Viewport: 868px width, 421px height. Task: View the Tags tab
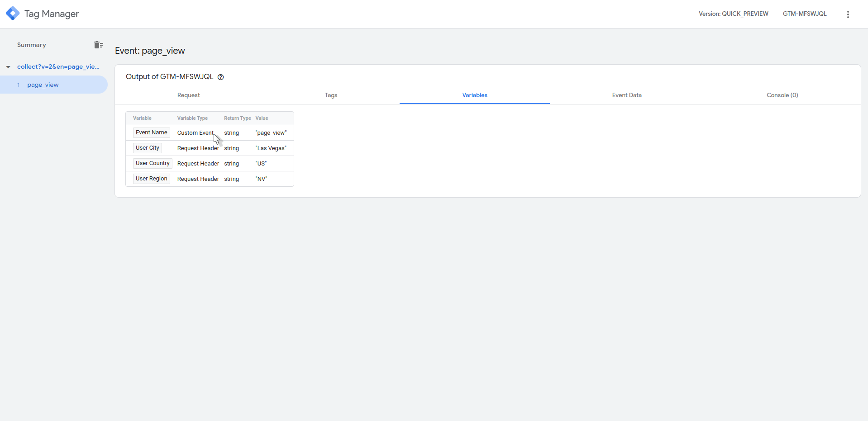(x=331, y=95)
